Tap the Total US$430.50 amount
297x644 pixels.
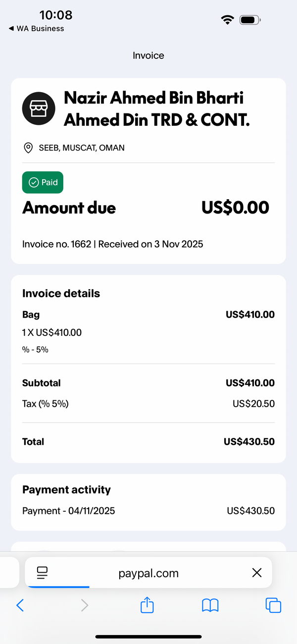click(x=249, y=441)
